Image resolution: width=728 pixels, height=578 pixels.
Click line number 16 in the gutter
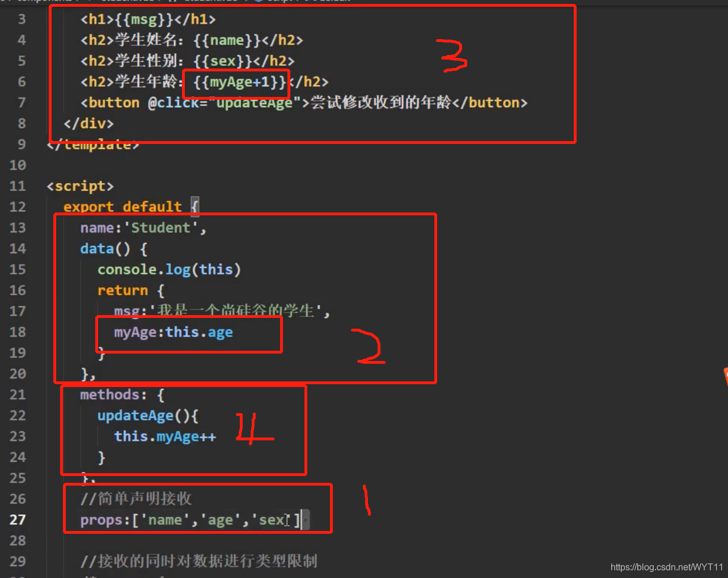pyautogui.click(x=18, y=291)
